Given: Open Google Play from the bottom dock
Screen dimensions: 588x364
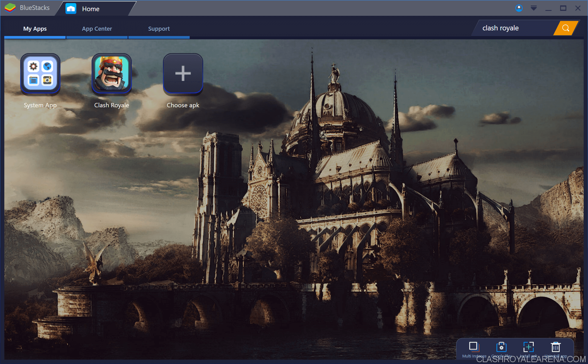Looking at the screenshot, I should (501, 347).
